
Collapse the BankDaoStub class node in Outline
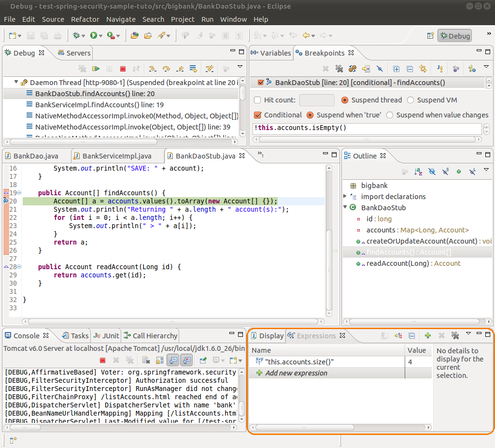pyautogui.click(x=345, y=207)
